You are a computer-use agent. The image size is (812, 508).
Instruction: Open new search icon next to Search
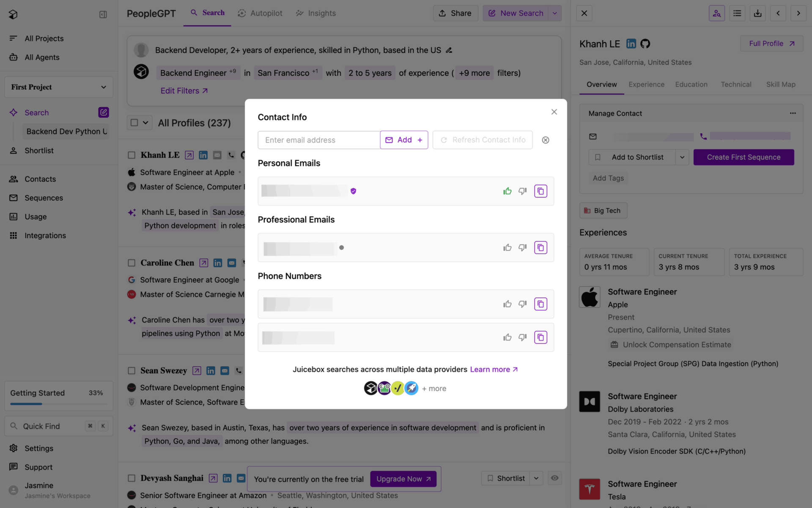104,112
